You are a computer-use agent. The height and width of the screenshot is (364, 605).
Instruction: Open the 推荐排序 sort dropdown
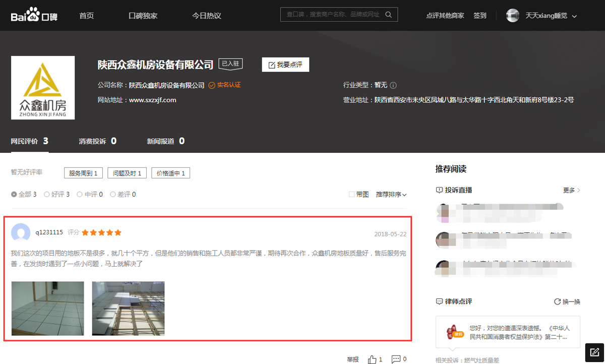click(x=391, y=194)
